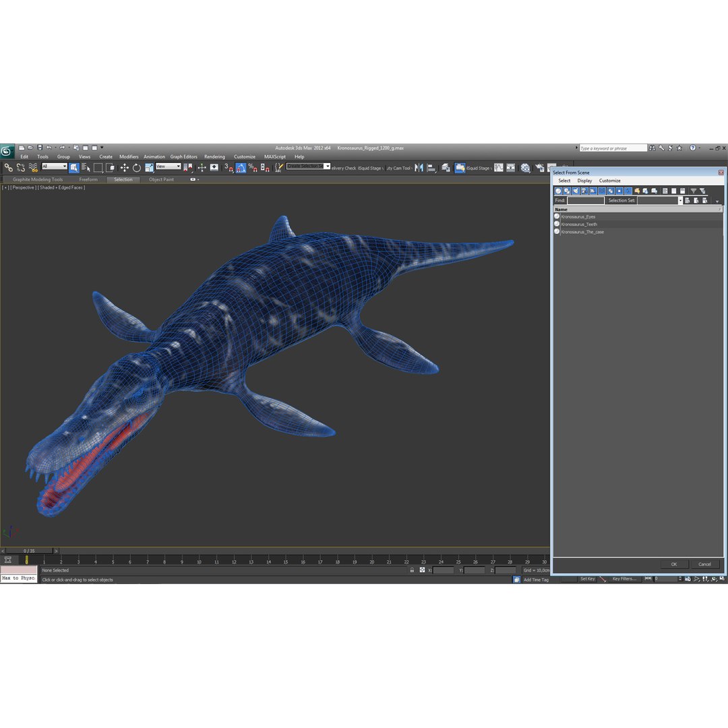Switch to the Graphite Modeling Tools tab

[38, 179]
